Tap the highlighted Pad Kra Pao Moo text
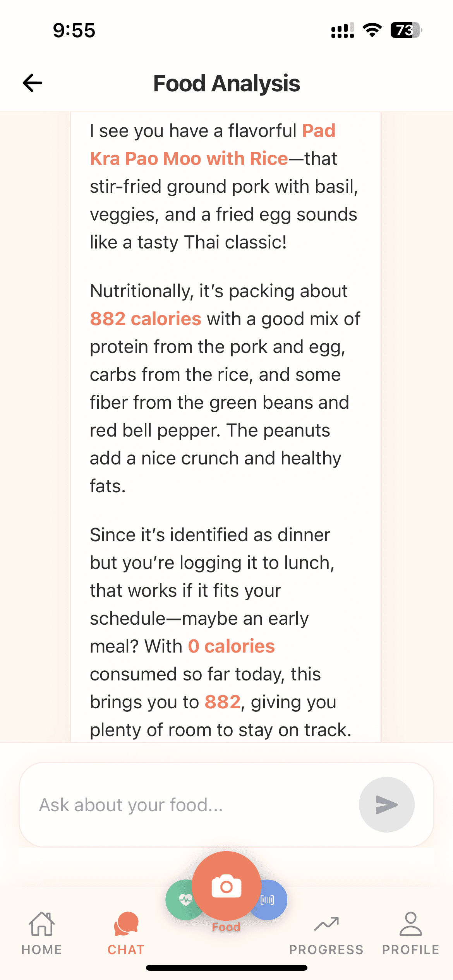Viewport: 453px width, 980px height. [189, 158]
